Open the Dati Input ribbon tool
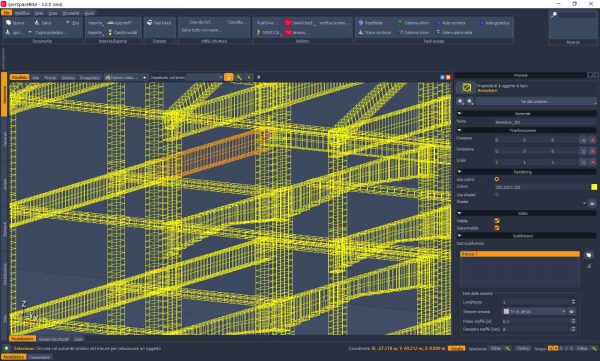Image resolution: width=600 pixels, height=361 pixels. pyautogui.click(x=159, y=23)
